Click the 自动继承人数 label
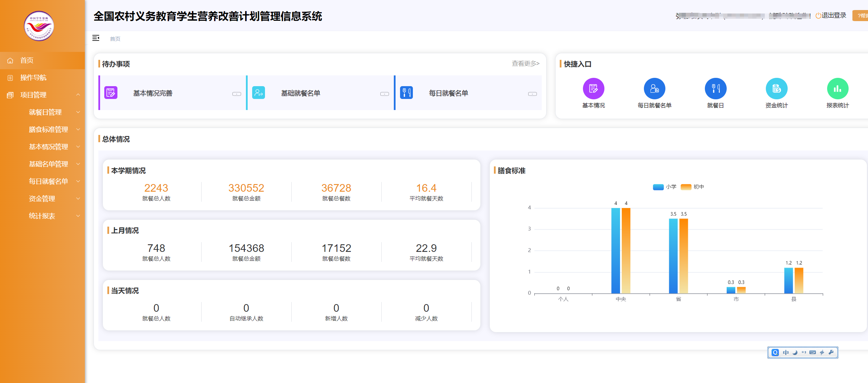Screen dimensions: 868x383 coord(246,319)
